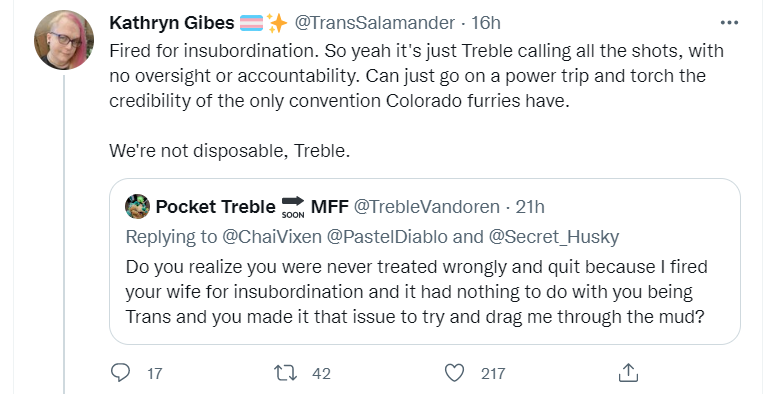
Task: Select the "We're not disposable, Treble." line
Action: (x=230, y=150)
